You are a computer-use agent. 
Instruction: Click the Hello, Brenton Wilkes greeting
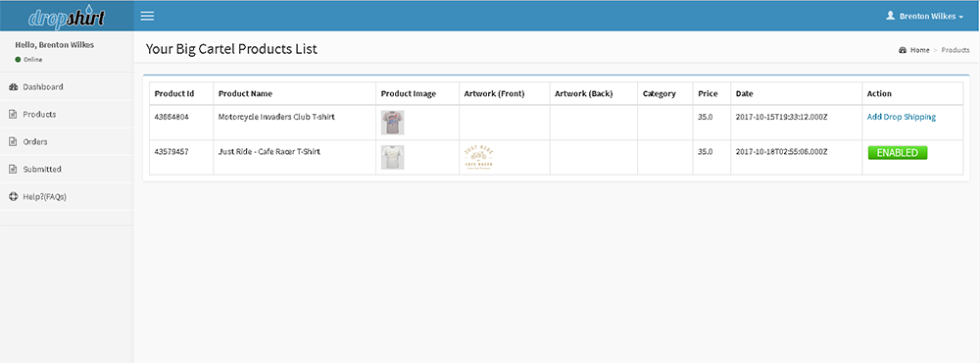[x=54, y=45]
